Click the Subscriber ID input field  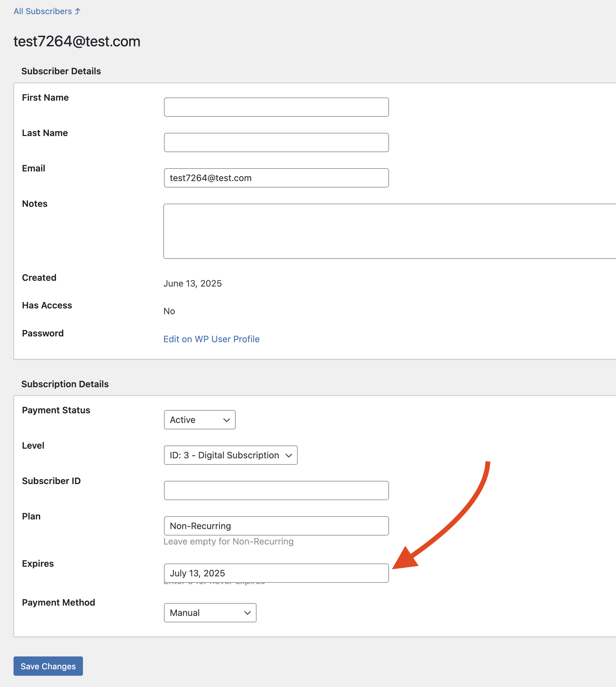coord(276,490)
